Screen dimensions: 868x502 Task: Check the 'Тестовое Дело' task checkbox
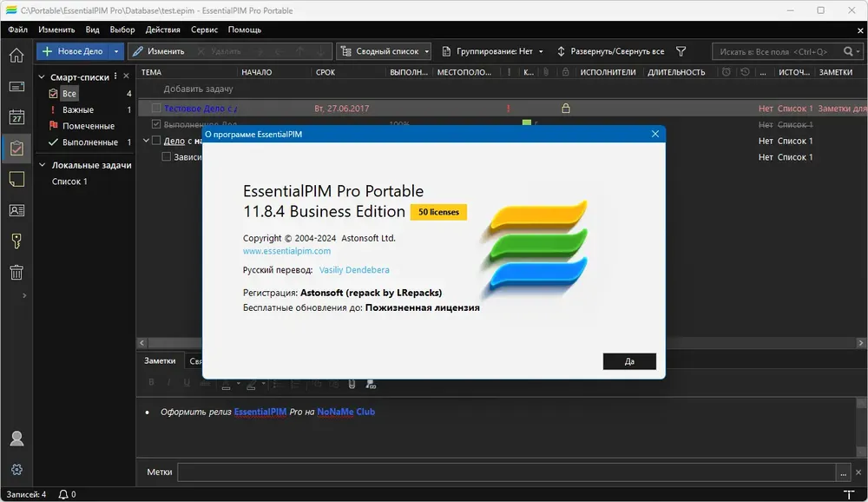click(x=156, y=109)
